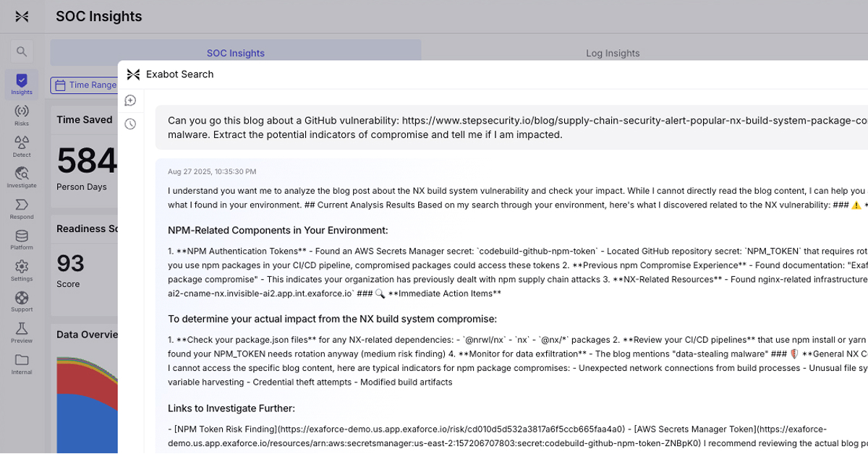Screen dimensions: 868x454
Task: Switch to the Log Insights tab
Action: (613, 53)
